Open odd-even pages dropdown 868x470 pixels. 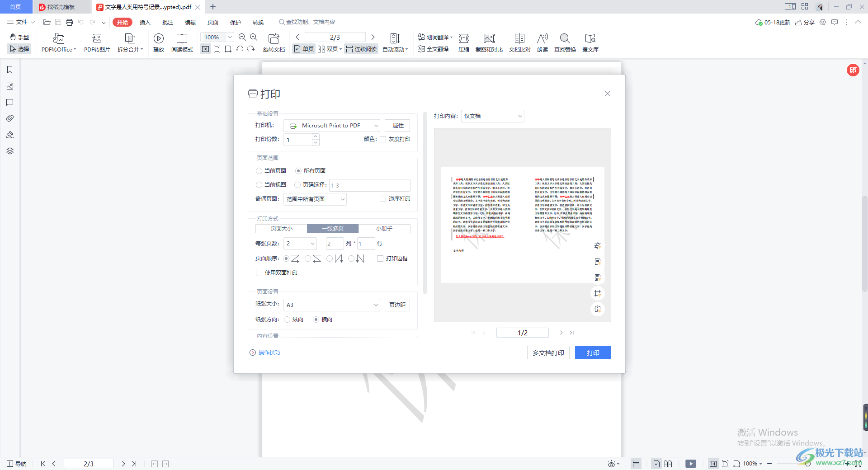tap(315, 199)
